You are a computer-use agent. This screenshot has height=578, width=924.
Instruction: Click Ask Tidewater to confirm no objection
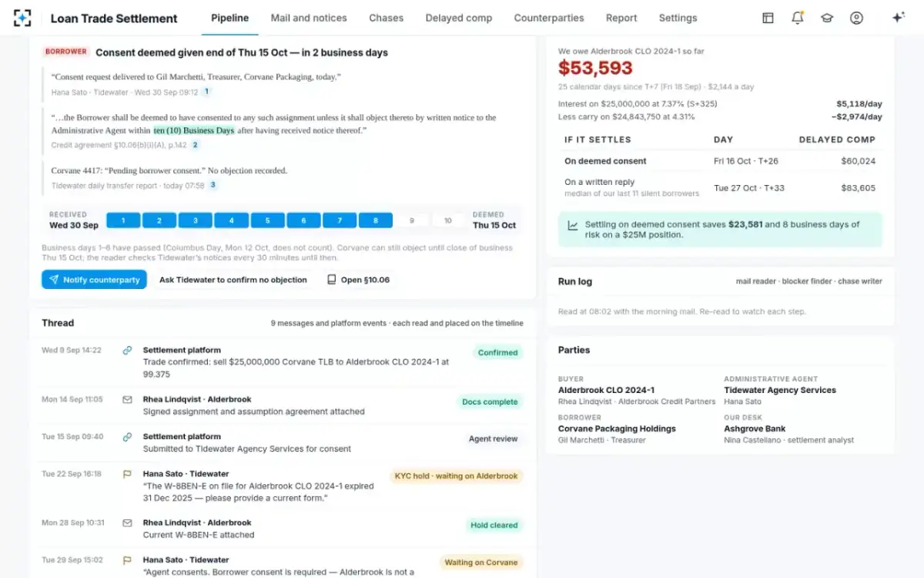pyautogui.click(x=233, y=280)
